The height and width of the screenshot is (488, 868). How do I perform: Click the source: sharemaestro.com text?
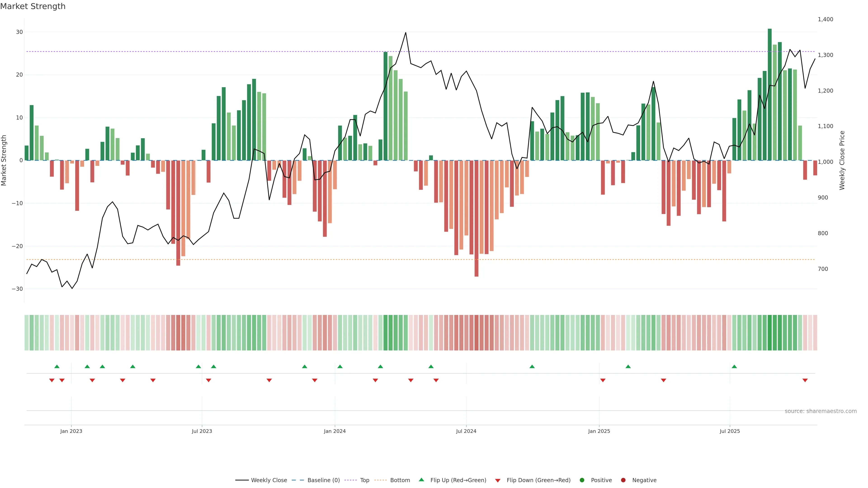[x=821, y=411]
